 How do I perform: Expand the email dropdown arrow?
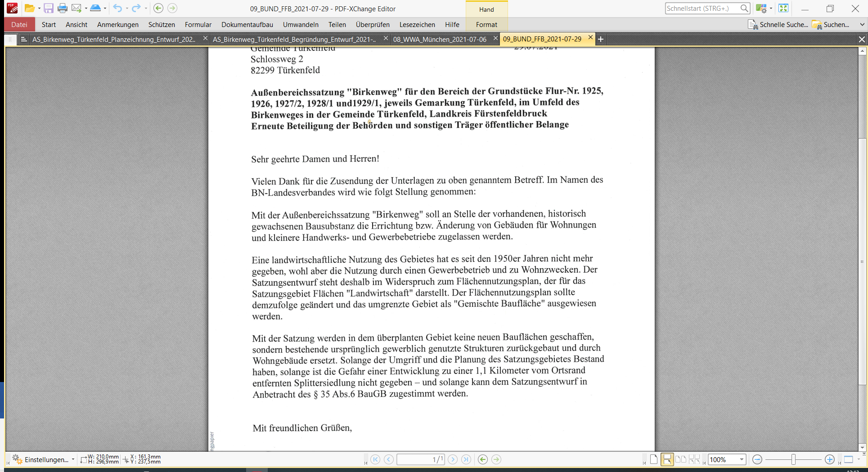[x=86, y=8]
